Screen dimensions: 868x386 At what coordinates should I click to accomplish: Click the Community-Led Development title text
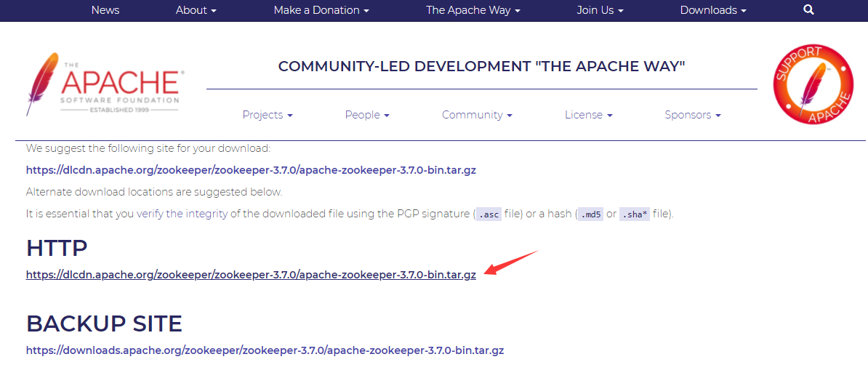point(481,67)
